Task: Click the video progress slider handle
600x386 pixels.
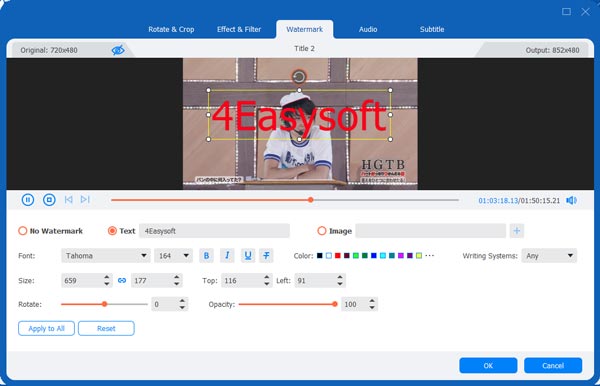Action: point(311,200)
